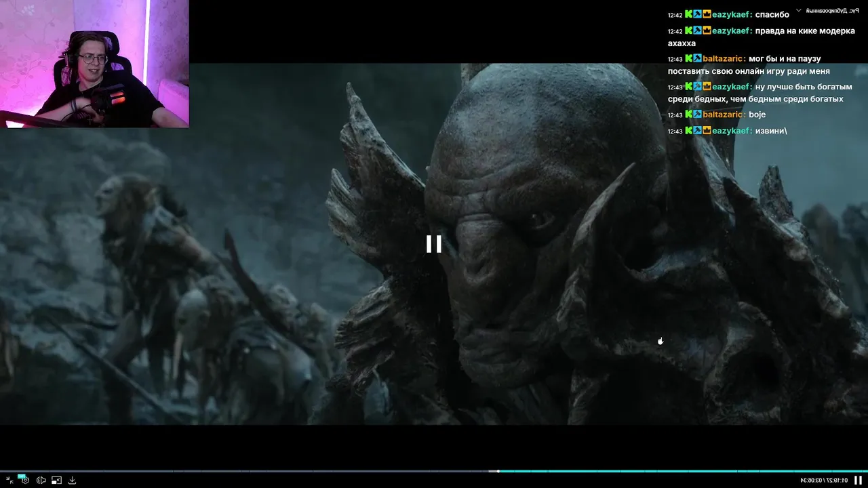Click moderator badge on 'ну лучше быть' message

[698, 87]
